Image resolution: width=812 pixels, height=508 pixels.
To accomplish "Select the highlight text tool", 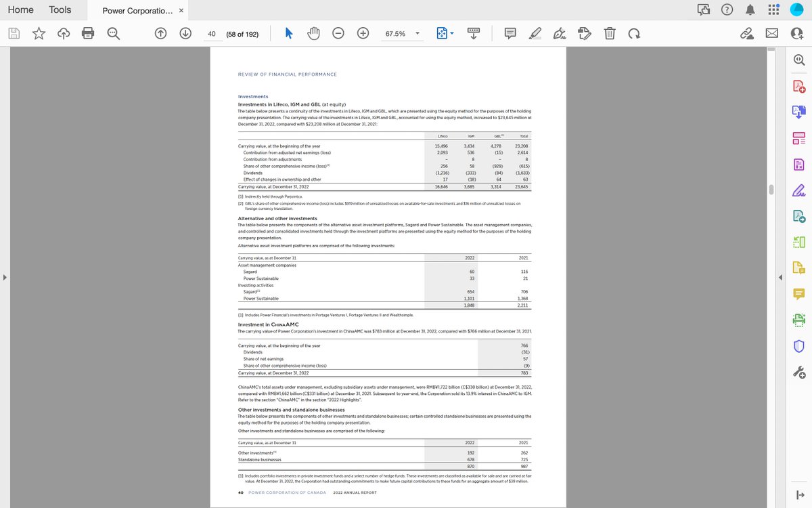I will coord(535,33).
